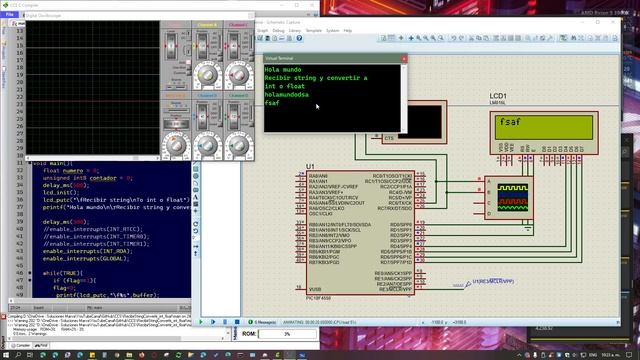Open the taskbar Search icon
640x360 pixels.
coord(18,355)
